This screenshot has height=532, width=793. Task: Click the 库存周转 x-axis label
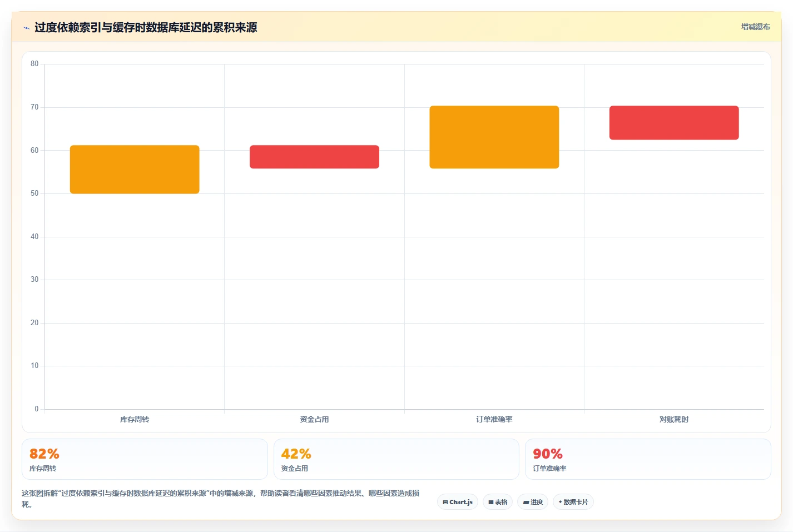click(x=135, y=419)
